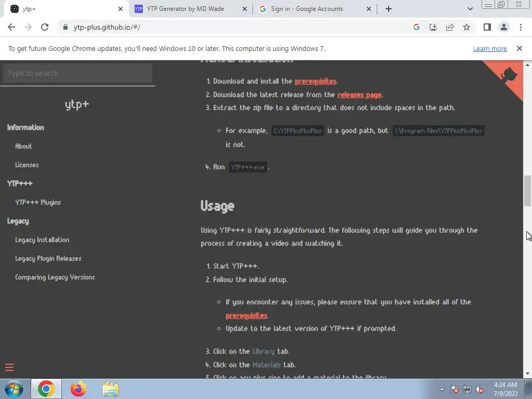
Task: Switch to the ytp+ tab
Action: pos(66,9)
